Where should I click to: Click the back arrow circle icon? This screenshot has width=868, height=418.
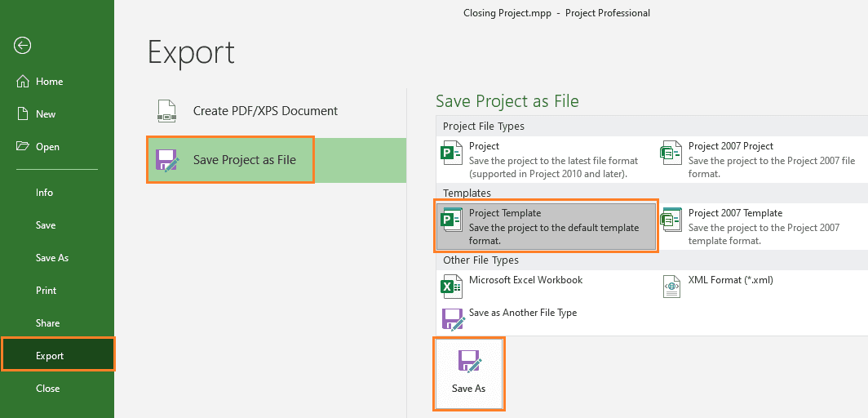coord(23,46)
